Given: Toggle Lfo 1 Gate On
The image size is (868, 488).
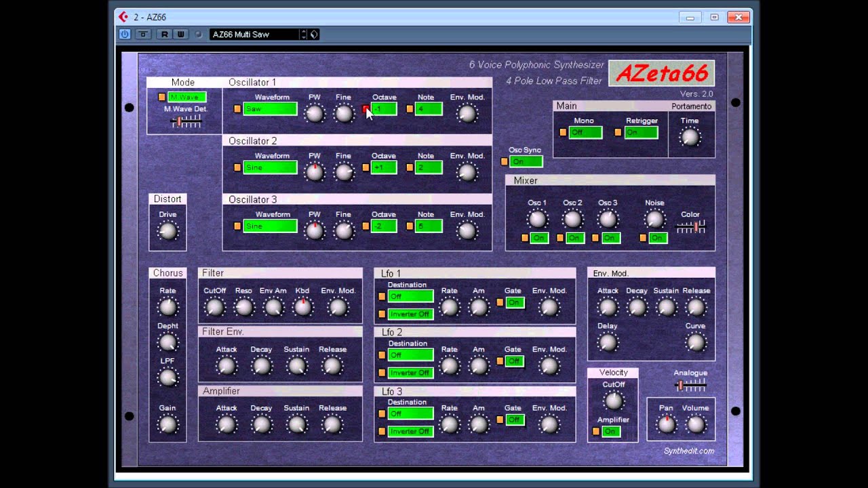Looking at the screenshot, I should (515, 302).
